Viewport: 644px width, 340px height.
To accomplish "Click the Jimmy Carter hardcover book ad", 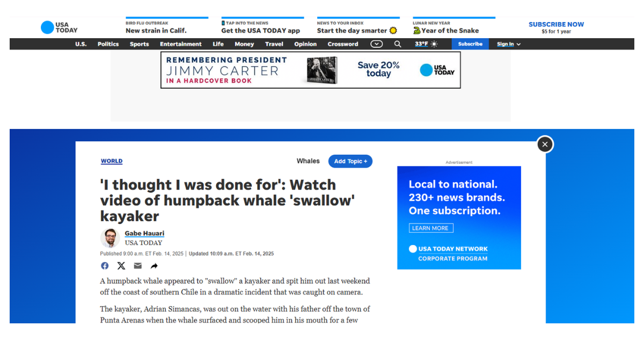I will tap(311, 70).
